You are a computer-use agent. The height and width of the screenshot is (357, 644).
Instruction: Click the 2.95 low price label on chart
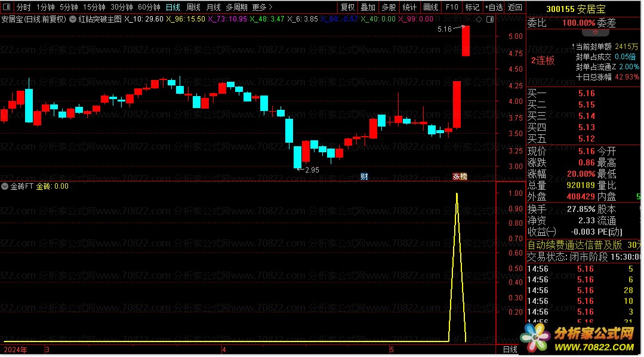tap(312, 170)
